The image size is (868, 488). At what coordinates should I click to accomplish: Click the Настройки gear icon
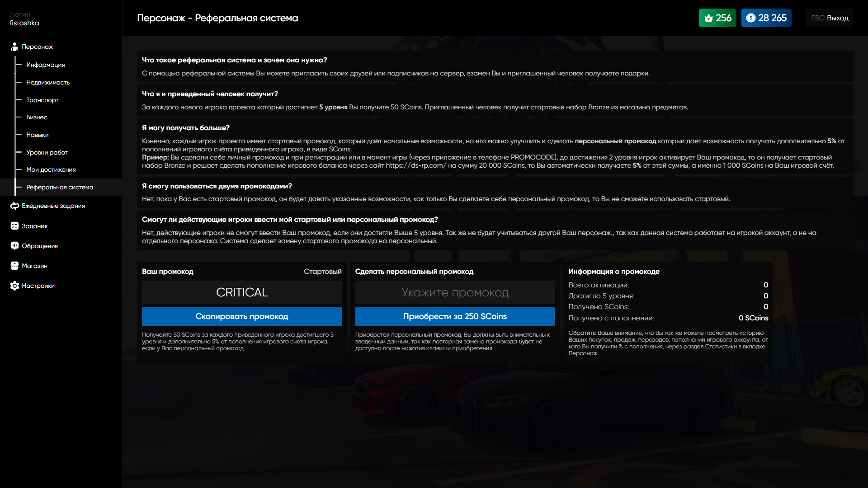point(14,286)
